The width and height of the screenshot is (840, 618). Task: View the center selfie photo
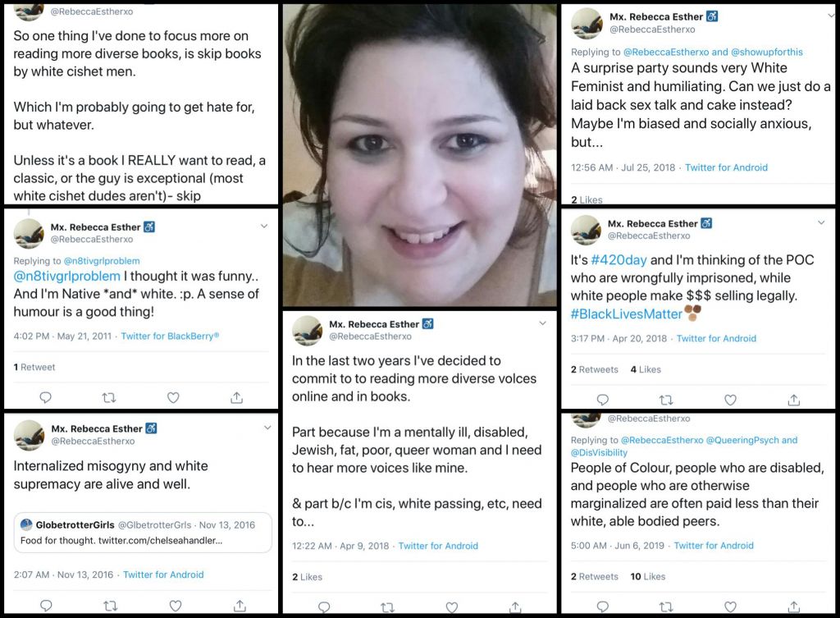(x=419, y=155)
